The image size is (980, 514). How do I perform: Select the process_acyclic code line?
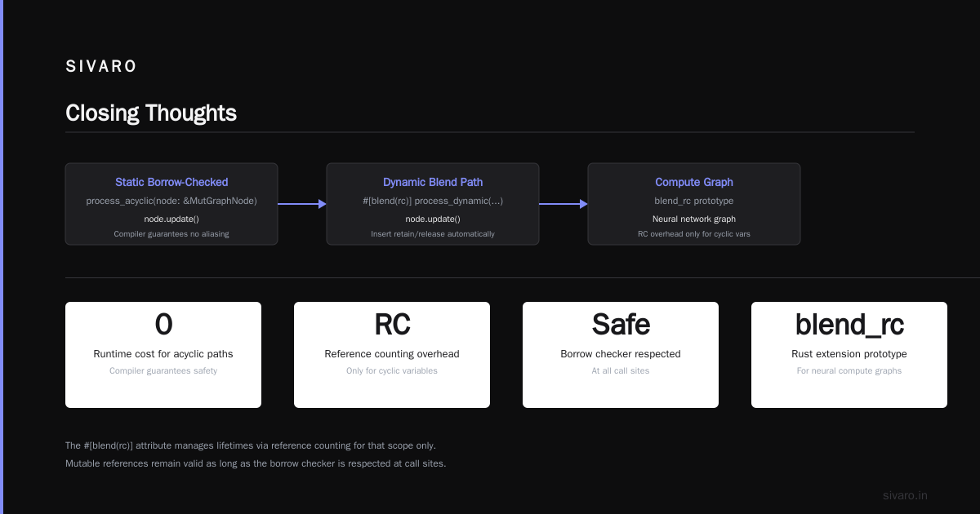(171, 201)
